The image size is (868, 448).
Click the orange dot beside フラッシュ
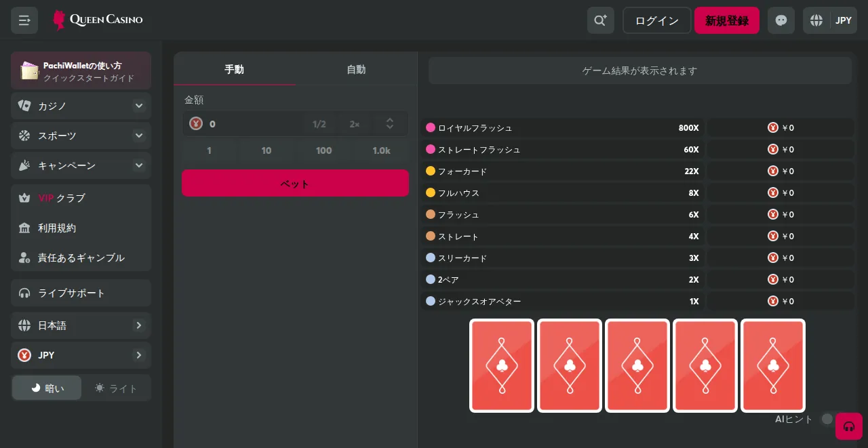430,214
